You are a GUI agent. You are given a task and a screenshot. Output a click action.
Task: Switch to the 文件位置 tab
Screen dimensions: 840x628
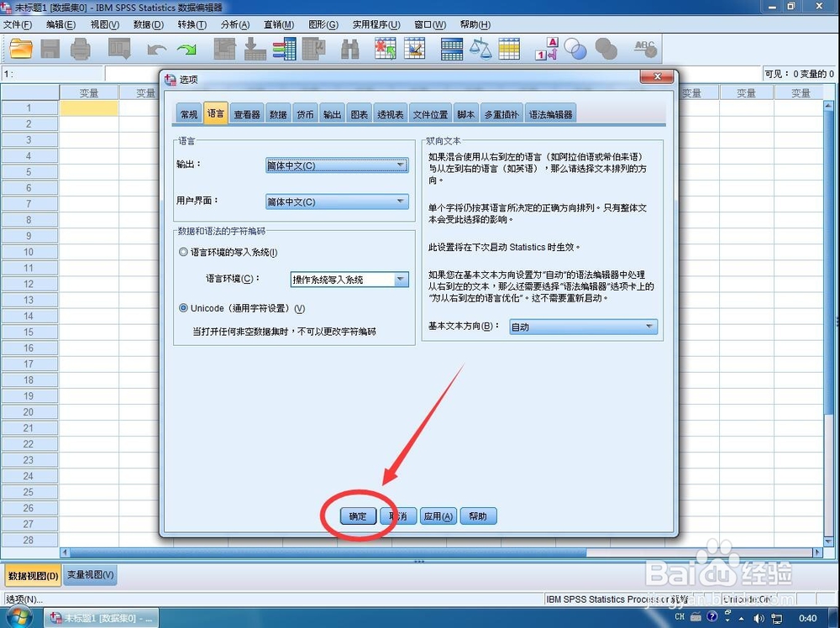[431, 114]
